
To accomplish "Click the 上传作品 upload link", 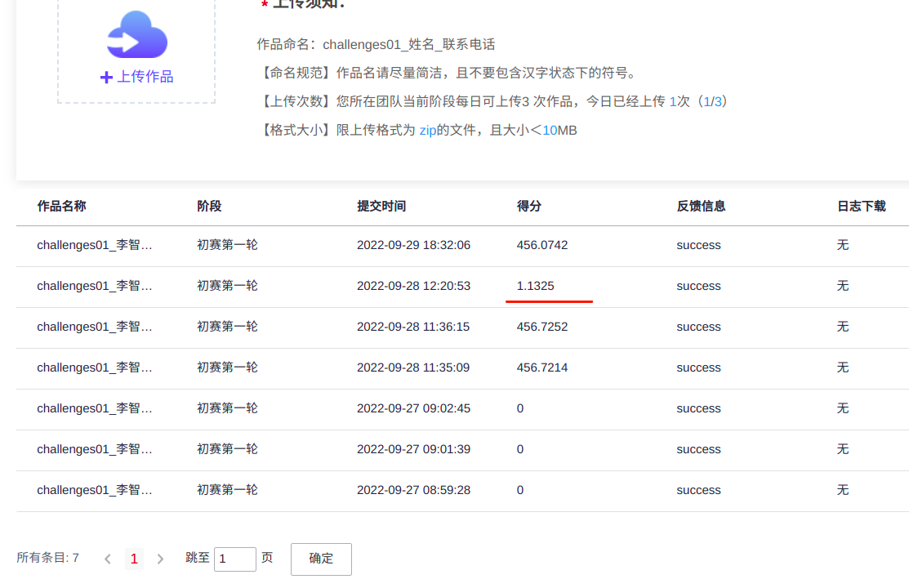I will 136,77.
